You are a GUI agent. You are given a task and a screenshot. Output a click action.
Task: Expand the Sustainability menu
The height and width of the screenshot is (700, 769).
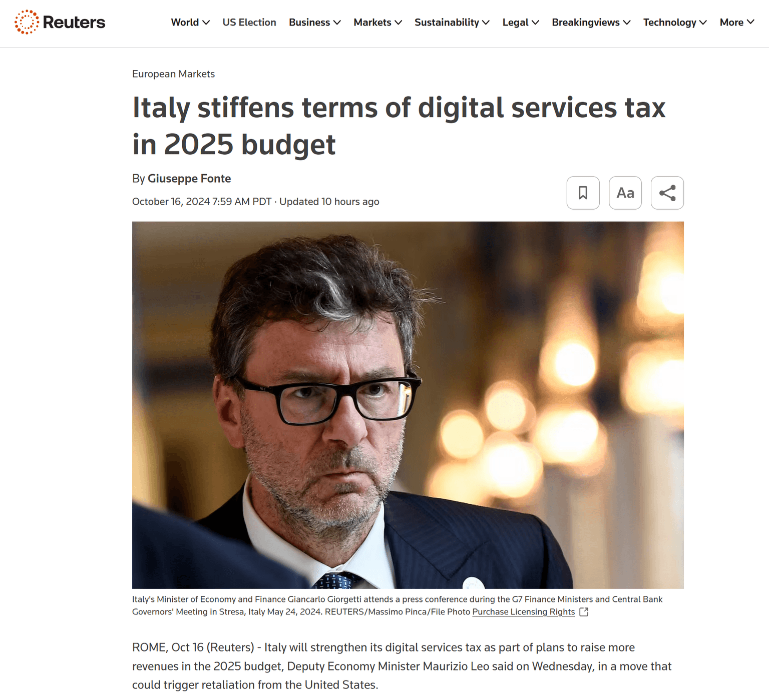pos(452,23)
